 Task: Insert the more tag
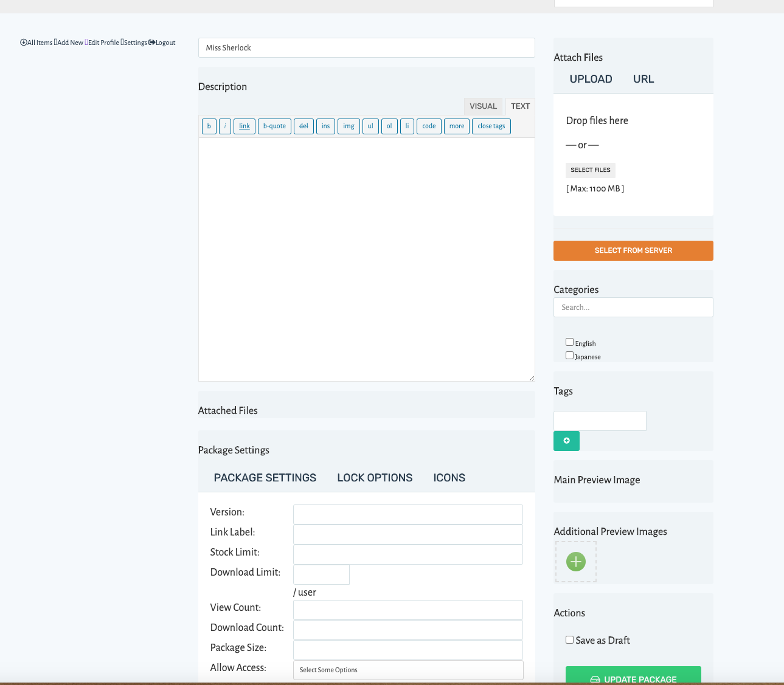(457, 126)
